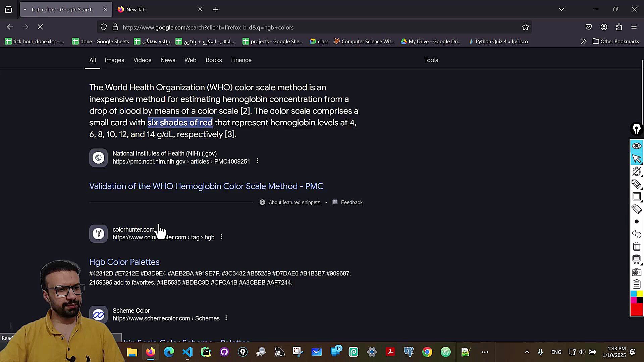Open the Python Quiz 4 bookmark
The height and width of the screenshot is (362, 644).
(x=498, y=41)
